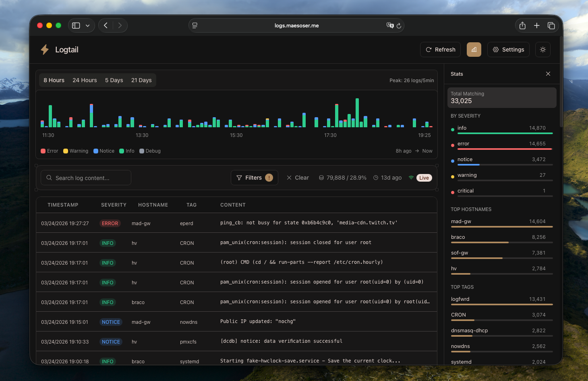Screen dimensions: 588x381
Task: Switch to the 5 Days range
Action: tap(114, 80)
